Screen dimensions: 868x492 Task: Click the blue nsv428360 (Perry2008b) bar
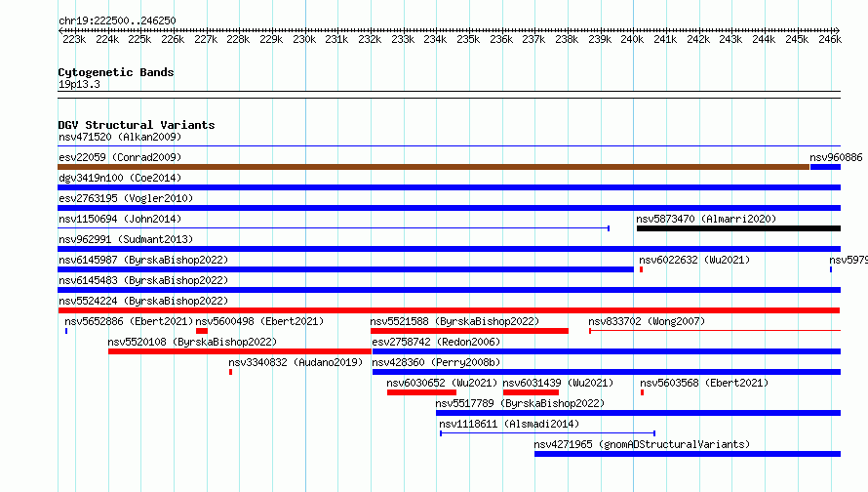pyautogui.click(x=607, y=372)
